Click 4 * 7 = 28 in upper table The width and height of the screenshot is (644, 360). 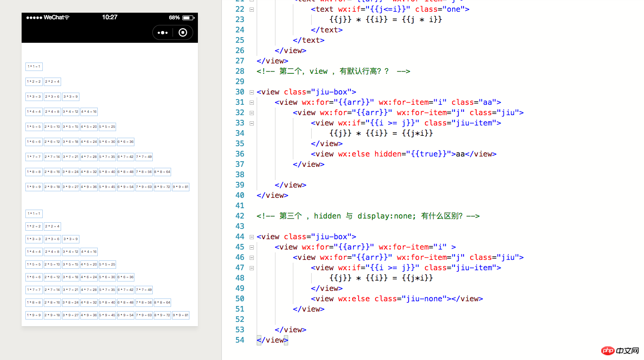click(89, 157)
